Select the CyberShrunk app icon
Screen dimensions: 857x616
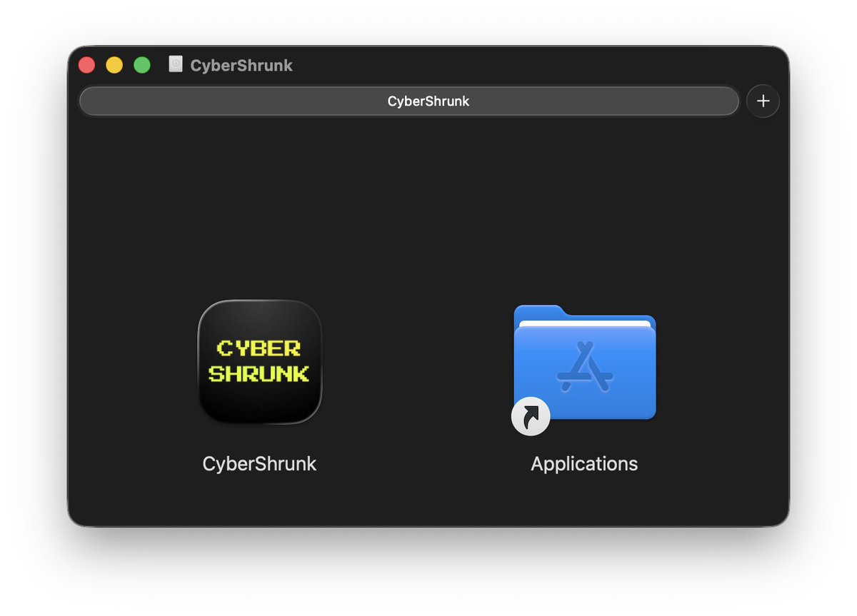click(259, 362)
